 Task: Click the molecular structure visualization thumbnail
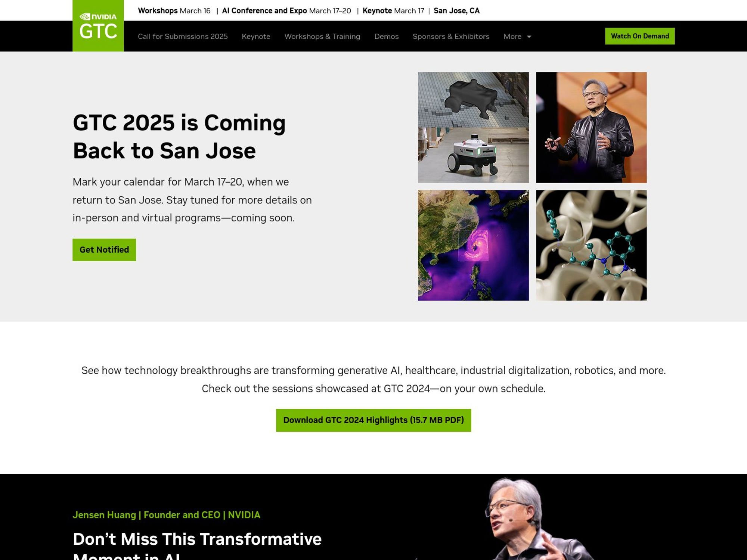click(591, 245)
